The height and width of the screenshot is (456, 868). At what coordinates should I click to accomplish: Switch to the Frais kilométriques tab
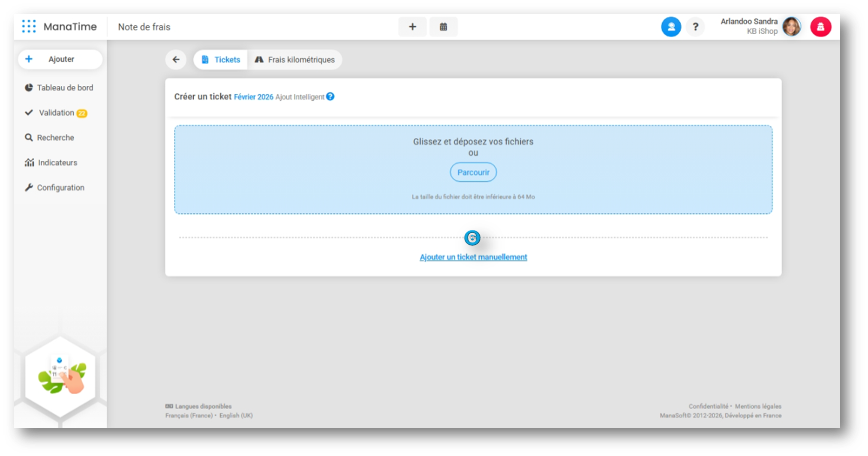[295, 60]
